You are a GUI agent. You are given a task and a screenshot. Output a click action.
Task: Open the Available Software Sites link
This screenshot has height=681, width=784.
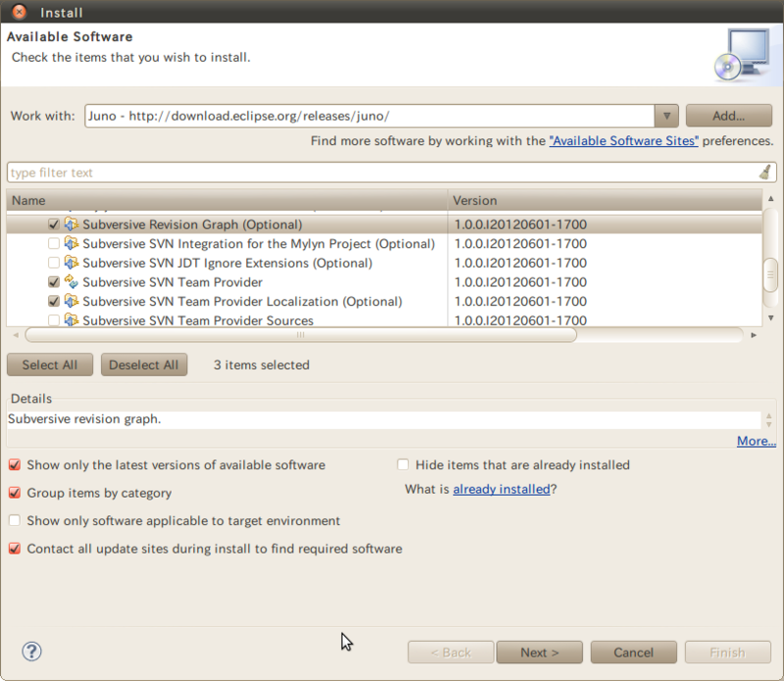(623, 141)
